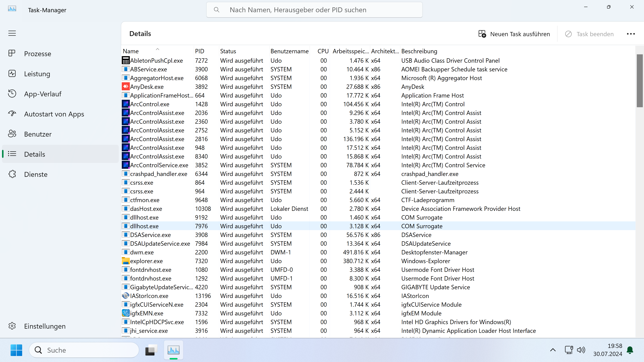The height and width of the screenshot is (362, 644).
Task: Select the explorer.exe process row
Action: pyautogui.click(x=147, y=261)
